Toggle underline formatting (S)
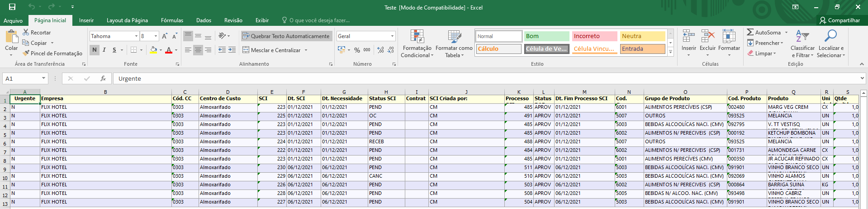Image resolution: width=868 pixels, height=209 pixels. point(114,50)
